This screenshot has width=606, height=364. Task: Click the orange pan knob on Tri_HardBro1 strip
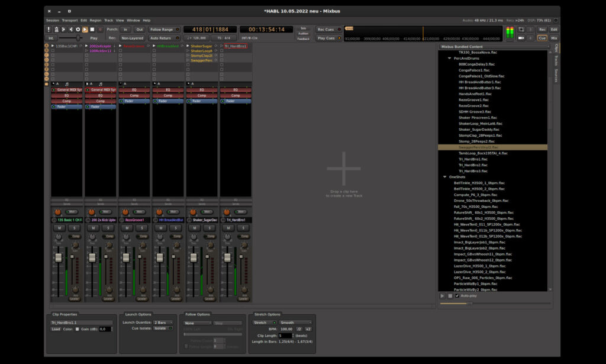[227, 212]
